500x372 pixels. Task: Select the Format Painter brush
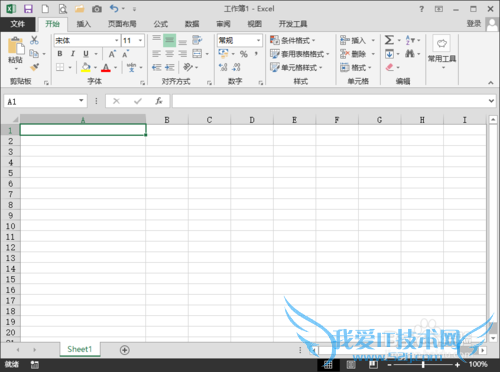coord(35,67)
